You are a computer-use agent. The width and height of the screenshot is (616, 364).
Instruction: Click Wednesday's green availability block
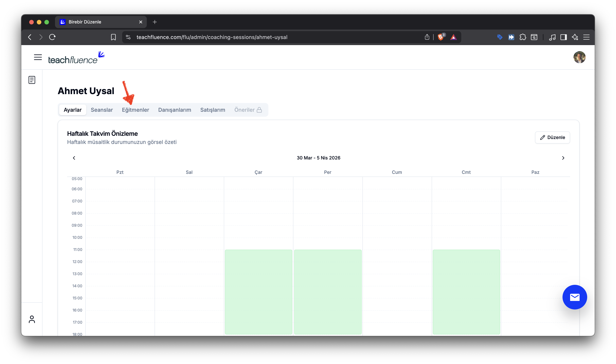258,292
